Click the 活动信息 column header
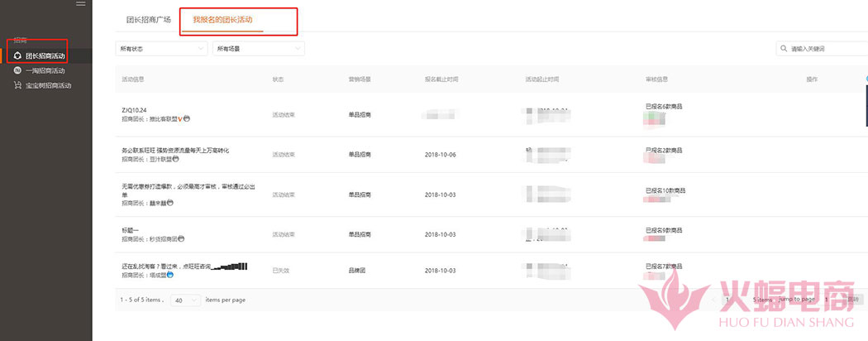The width and height of the screenshot is (868, 341). point(133,79)
